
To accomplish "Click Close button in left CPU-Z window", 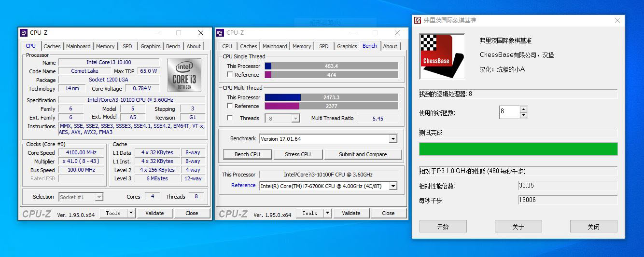I will click(x=192, y=213).
